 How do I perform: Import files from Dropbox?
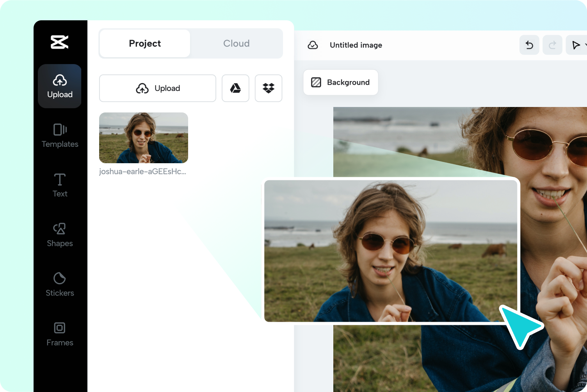coord(269,88)
